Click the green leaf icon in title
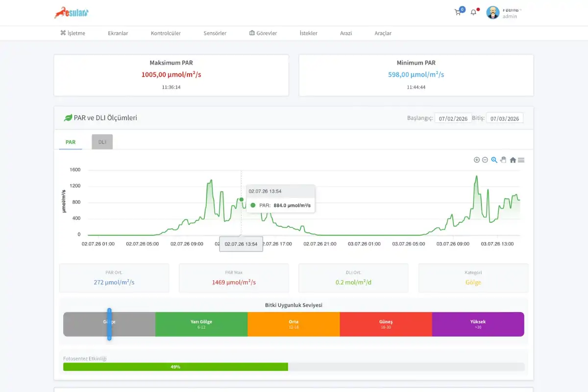 68,118
